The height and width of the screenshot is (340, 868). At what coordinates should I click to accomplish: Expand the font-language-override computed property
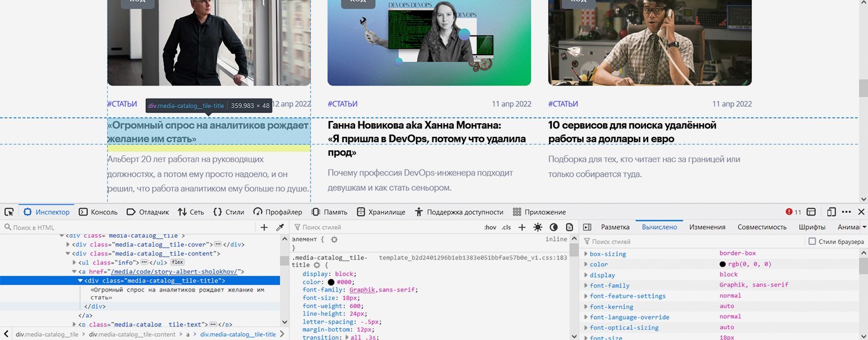[x=586, y=317]
